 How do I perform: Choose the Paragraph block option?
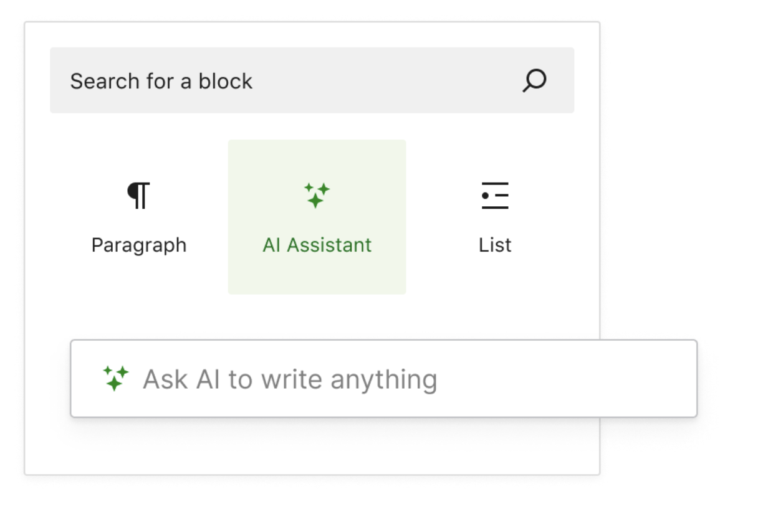point(138,217)
